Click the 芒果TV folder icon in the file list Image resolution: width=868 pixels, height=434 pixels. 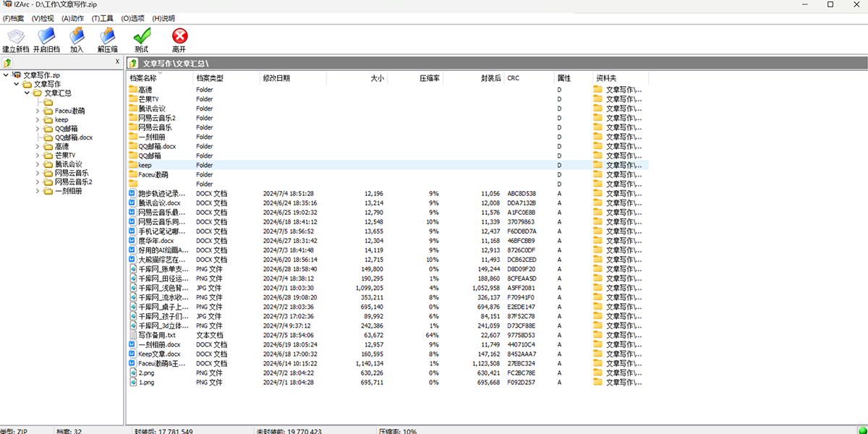(133, 99)
